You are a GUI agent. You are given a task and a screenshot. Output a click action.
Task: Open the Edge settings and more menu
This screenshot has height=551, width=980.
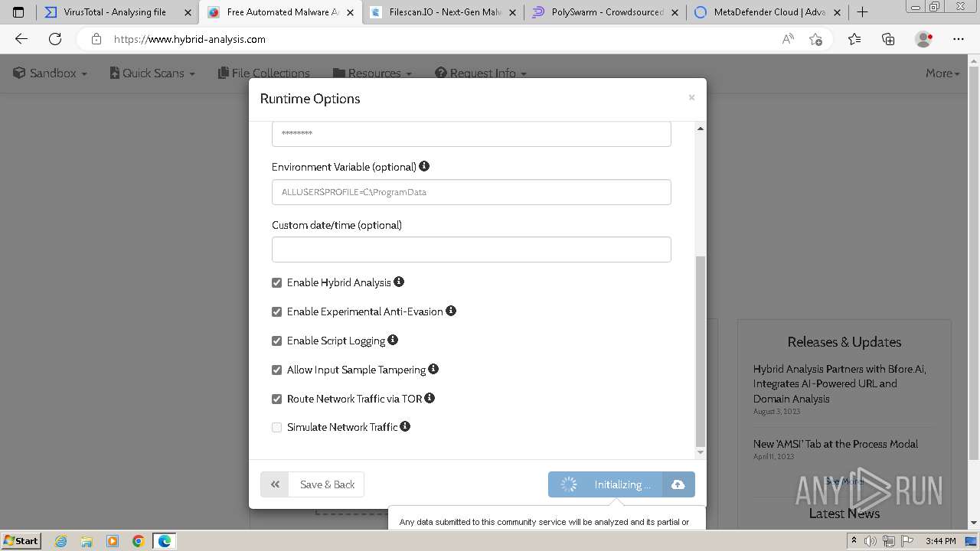point(959,39)
